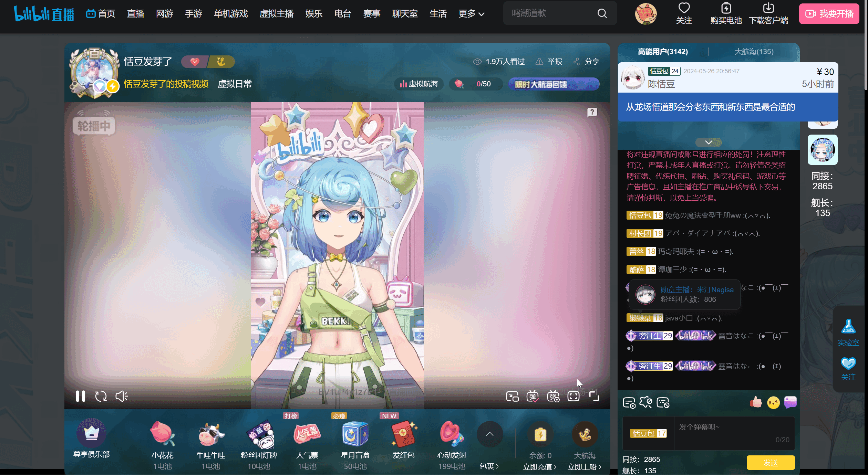Enter web fullscreen mode
The image size is (868, 475).
coord(573,396)
